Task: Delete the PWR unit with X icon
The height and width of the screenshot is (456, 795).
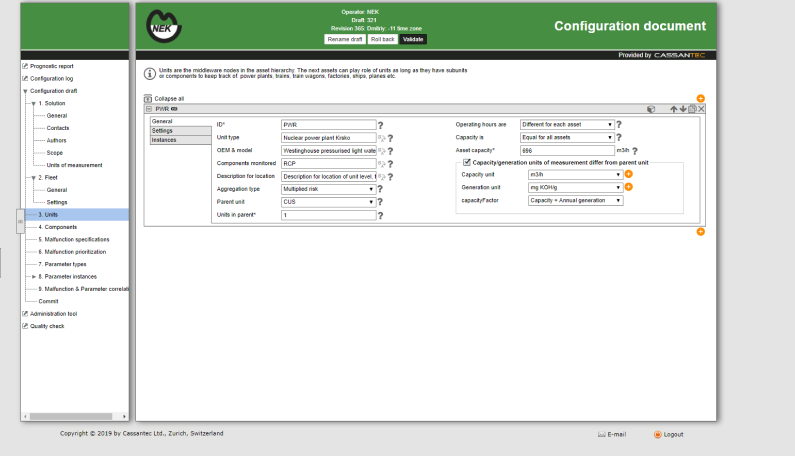Action: (x=701, y=109)
